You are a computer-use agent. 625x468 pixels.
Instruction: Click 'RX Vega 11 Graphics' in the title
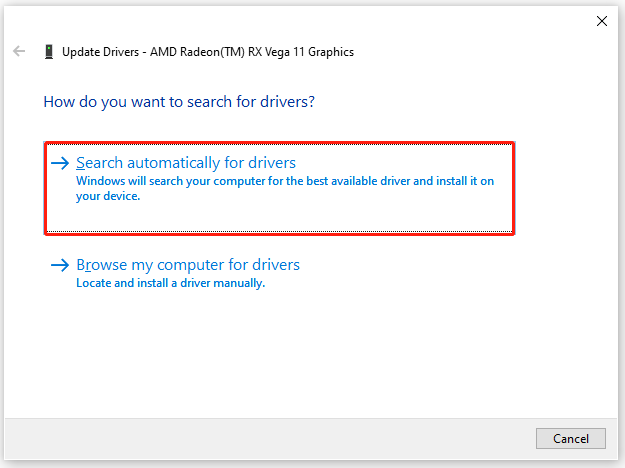coord(301,52)
